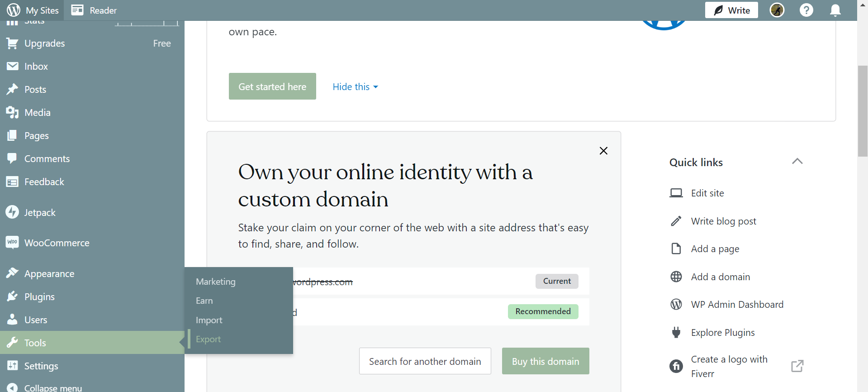Image resolution: width=868 pixels, height=392 pixels.
Task: Open the Help question mark icon
Action: pos(806,10)
